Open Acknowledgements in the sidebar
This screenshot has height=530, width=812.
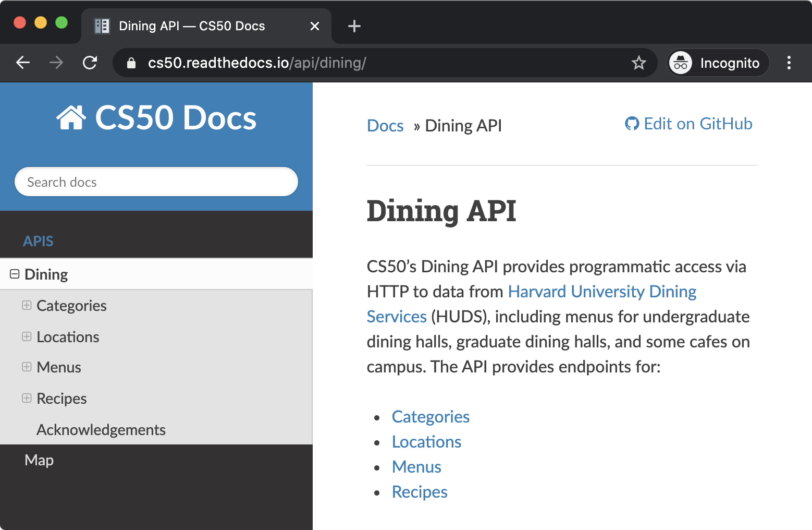[101, 430]
